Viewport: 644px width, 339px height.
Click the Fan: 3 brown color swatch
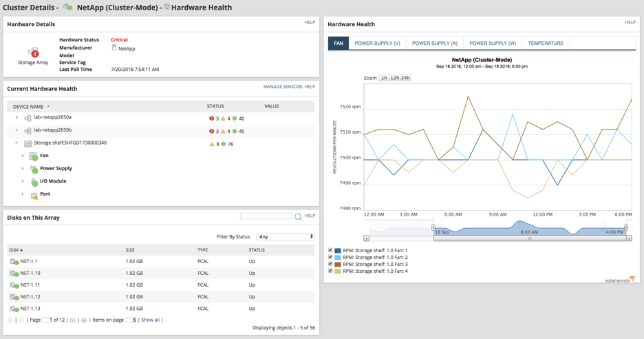(338, 265)
